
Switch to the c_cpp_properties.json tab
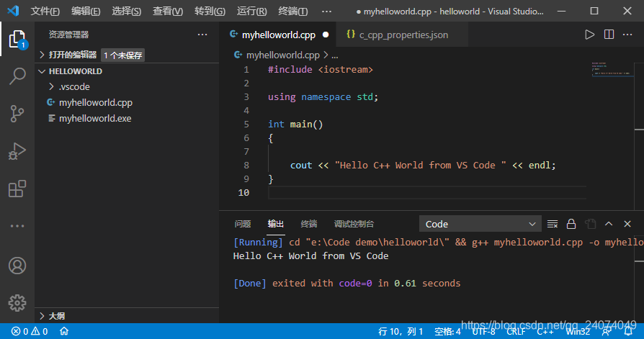pyautogui.click(x=403, y=35)
